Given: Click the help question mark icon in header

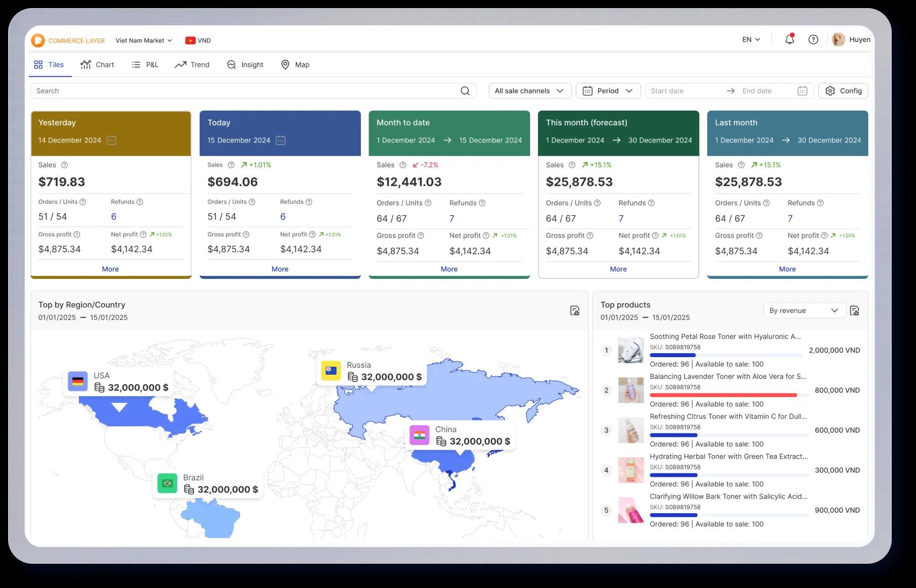Looking at the screenshot, I should (x=813, y=39).
